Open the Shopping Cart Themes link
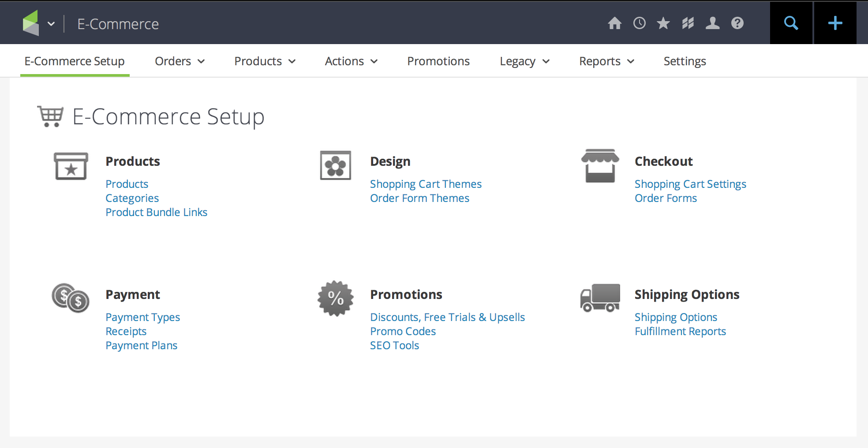This screenshot has height=448, width=868. 426,184
